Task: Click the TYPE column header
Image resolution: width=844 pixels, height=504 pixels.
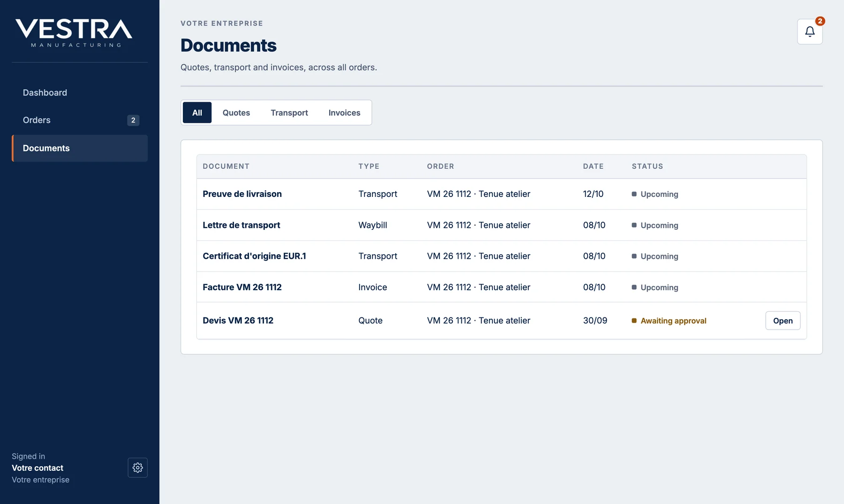Action: click(369, 166)
